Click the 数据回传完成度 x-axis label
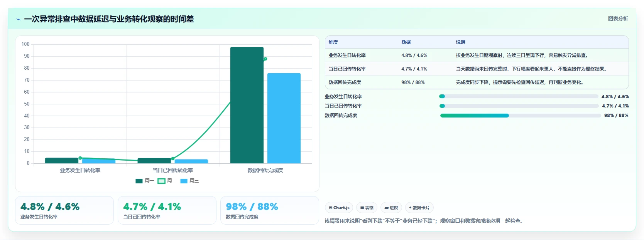The width and height of the screenshot is (644, 240). tap(265, 170)
